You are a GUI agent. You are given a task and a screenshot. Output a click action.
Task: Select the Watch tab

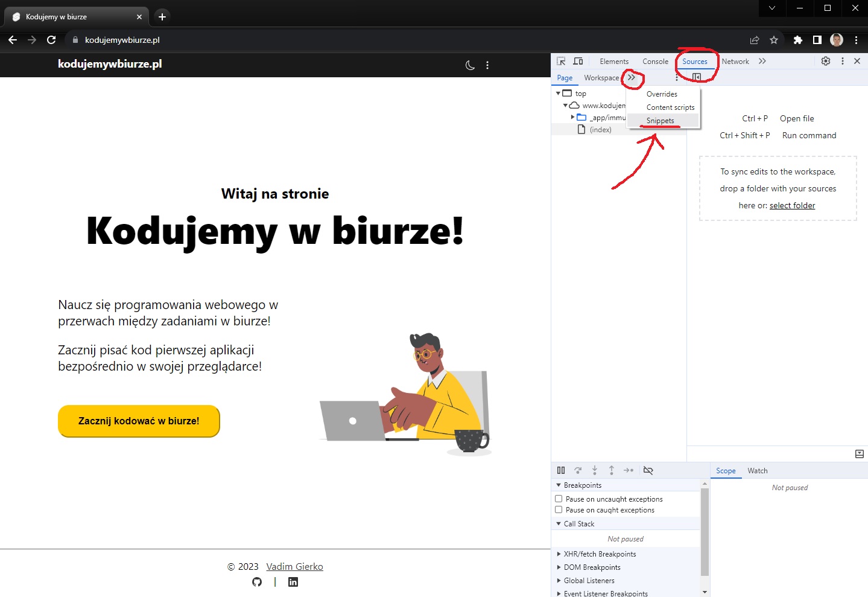(758, 471)
